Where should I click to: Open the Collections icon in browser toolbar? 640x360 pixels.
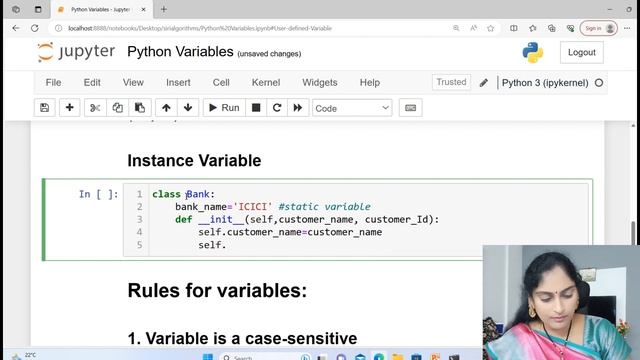pyautogui.click(x=551, y=28)
